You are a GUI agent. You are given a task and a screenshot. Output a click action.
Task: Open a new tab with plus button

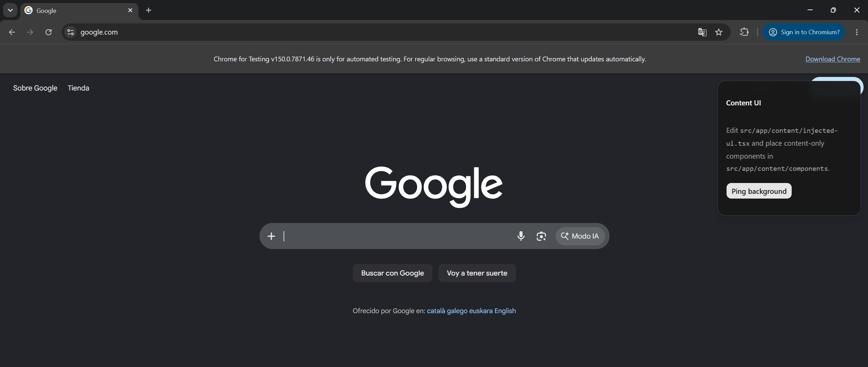(149, 10)
